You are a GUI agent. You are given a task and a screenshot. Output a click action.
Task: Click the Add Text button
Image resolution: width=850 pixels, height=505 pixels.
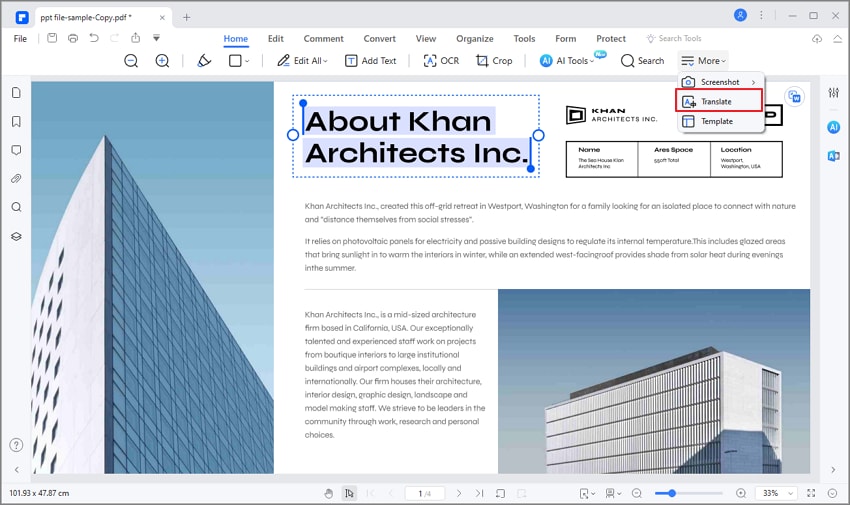point(371,61)
